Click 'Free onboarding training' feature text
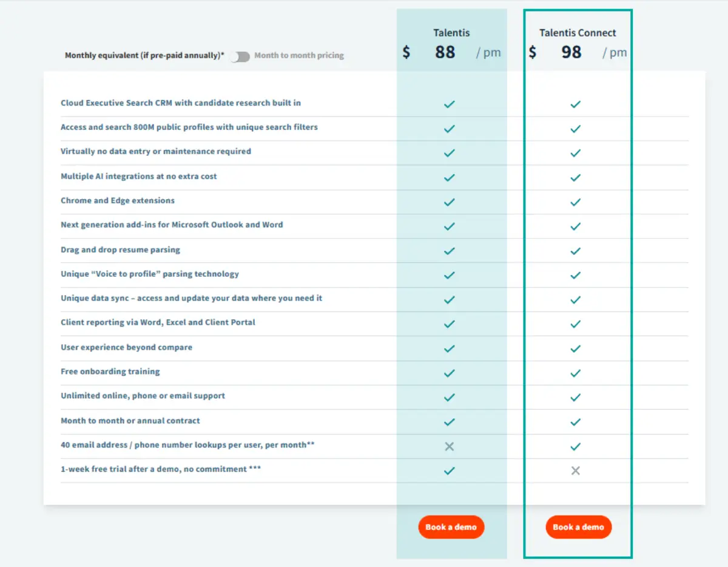728x567 pixels. coord(110,372)
